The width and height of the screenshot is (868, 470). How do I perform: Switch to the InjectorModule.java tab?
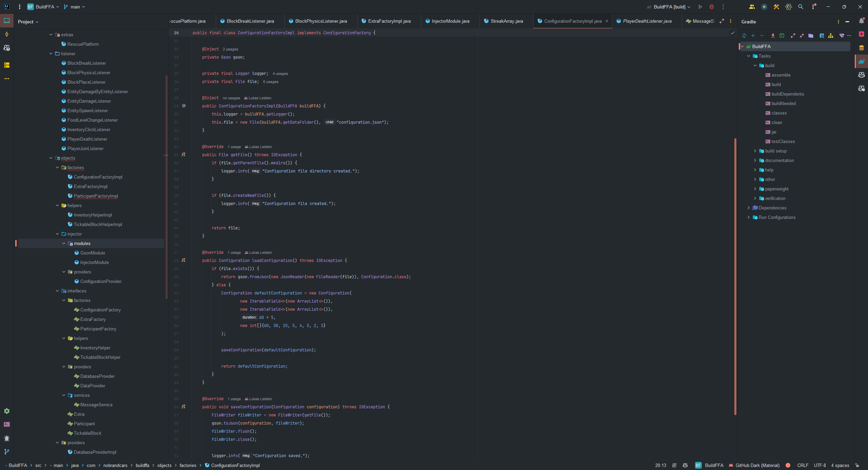[x=450, y=21]
